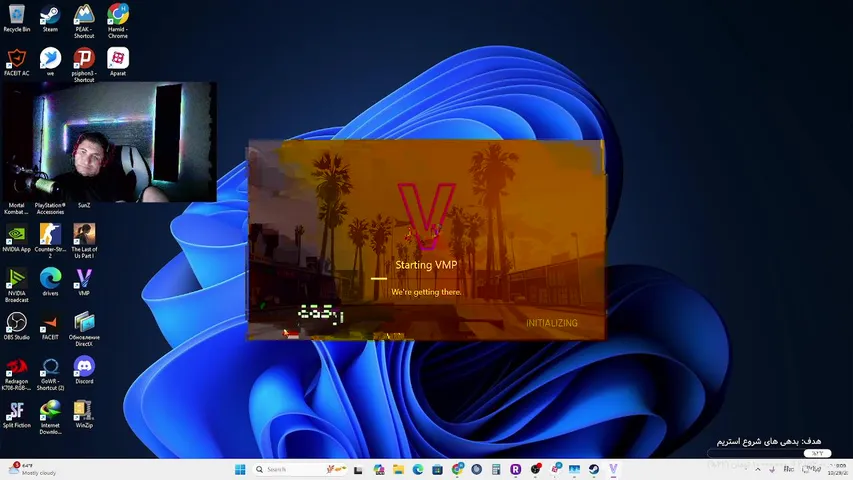Image resolution: width=853 pixels, height=480 pixels.
Task: Select the WinZip desktop icon
Action: (84, 414)
